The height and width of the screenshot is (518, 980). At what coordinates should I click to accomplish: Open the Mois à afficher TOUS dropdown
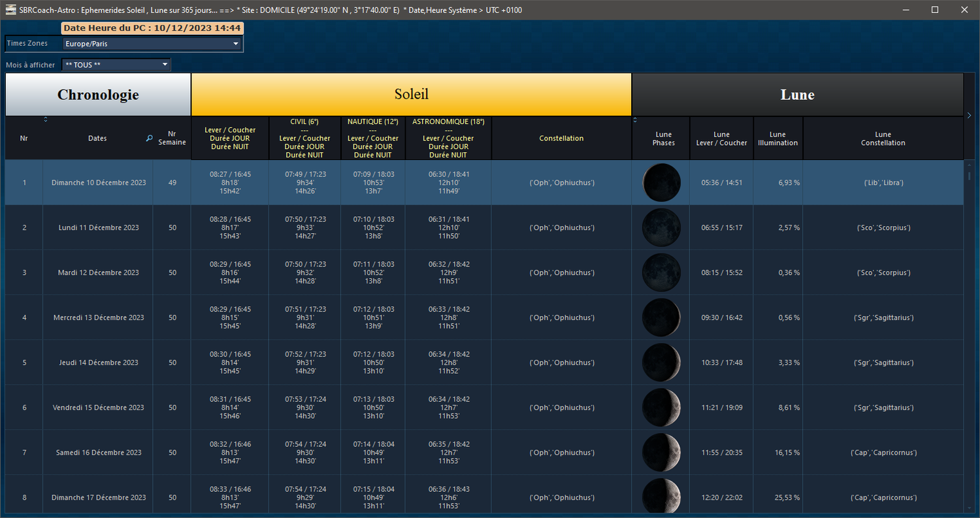click(x=116, y=65)
